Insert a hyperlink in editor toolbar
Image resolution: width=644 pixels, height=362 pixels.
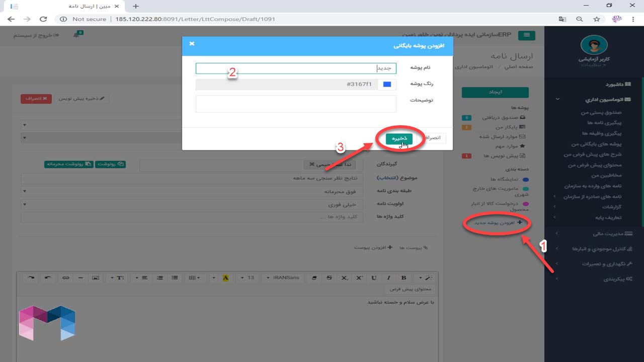65,278
